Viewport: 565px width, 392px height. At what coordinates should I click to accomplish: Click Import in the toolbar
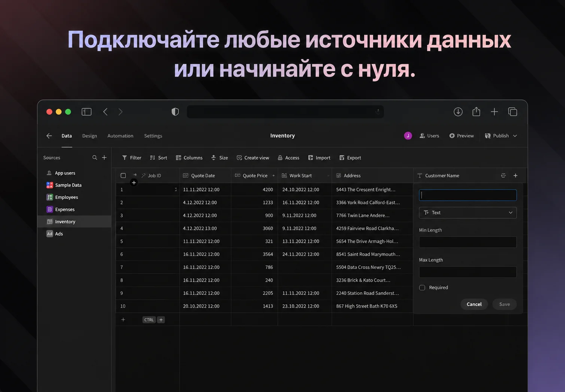point(319,158)
